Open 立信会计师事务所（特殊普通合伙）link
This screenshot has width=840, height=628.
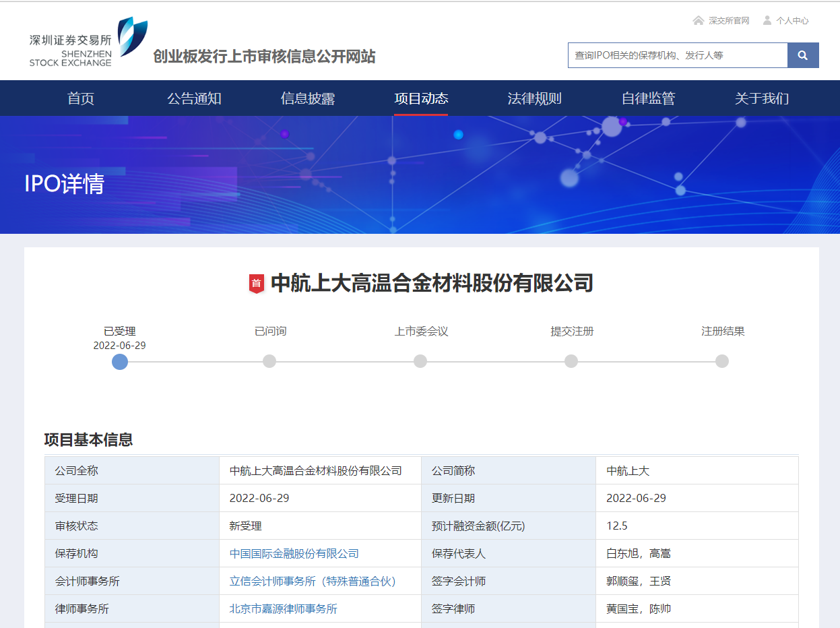pos(313,582)
